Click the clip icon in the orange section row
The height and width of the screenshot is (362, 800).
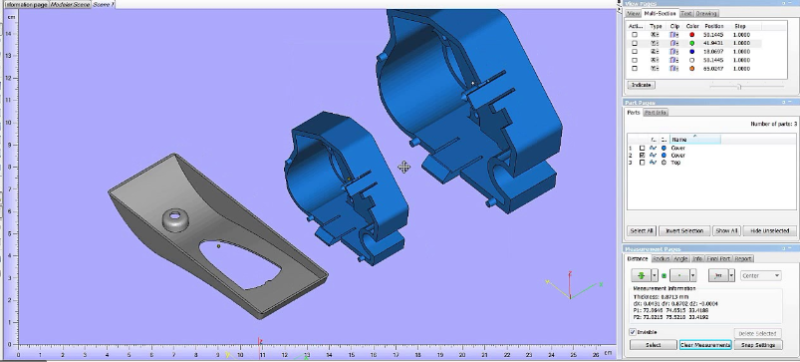tap(674, 68)
